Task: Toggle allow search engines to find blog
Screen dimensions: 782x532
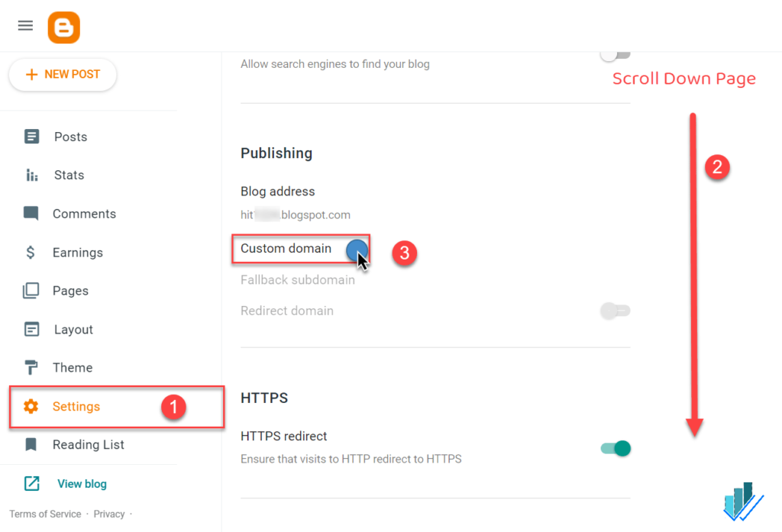Action: click(x=616, y=54)
